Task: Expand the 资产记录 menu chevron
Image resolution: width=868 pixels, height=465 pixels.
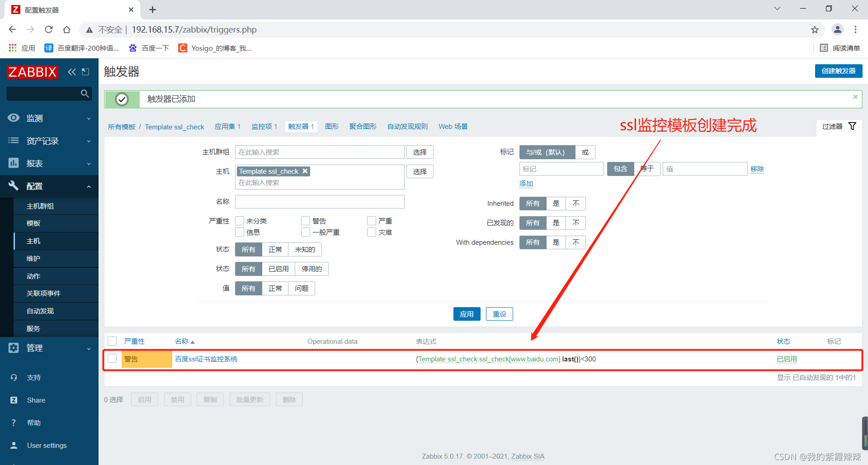Action: coord(89,141)
